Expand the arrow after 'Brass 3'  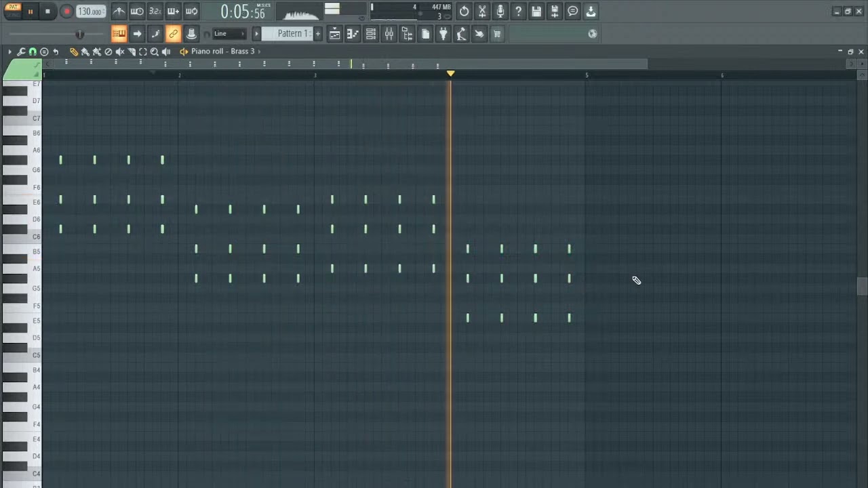pos(259,52)
